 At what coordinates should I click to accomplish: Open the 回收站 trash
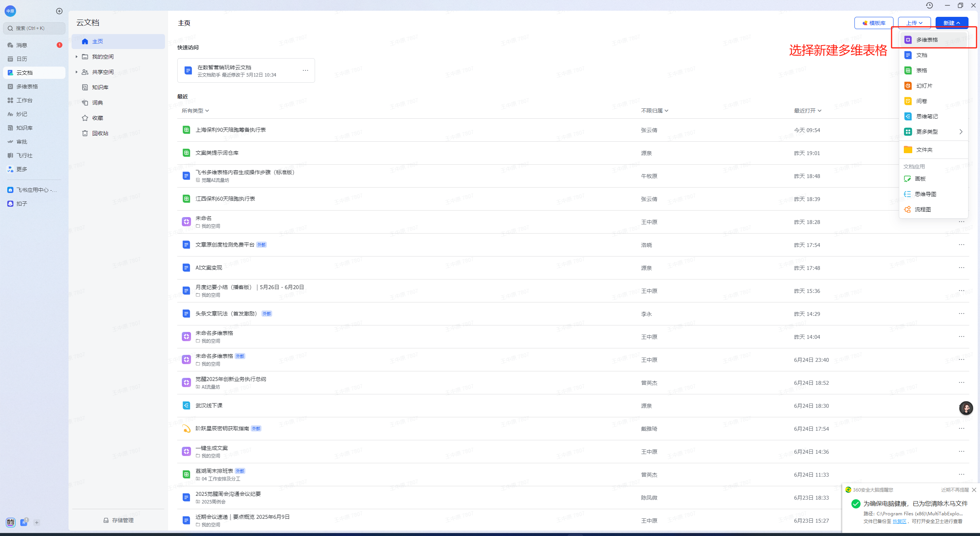[100, 133]
